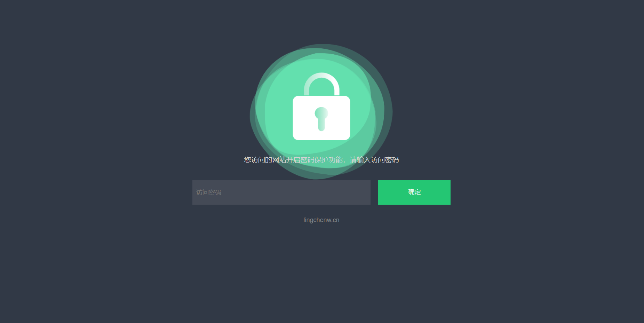Click the 您访问的网站开启密码保护功能 message

pyautogui.click(x=293, y=160)
